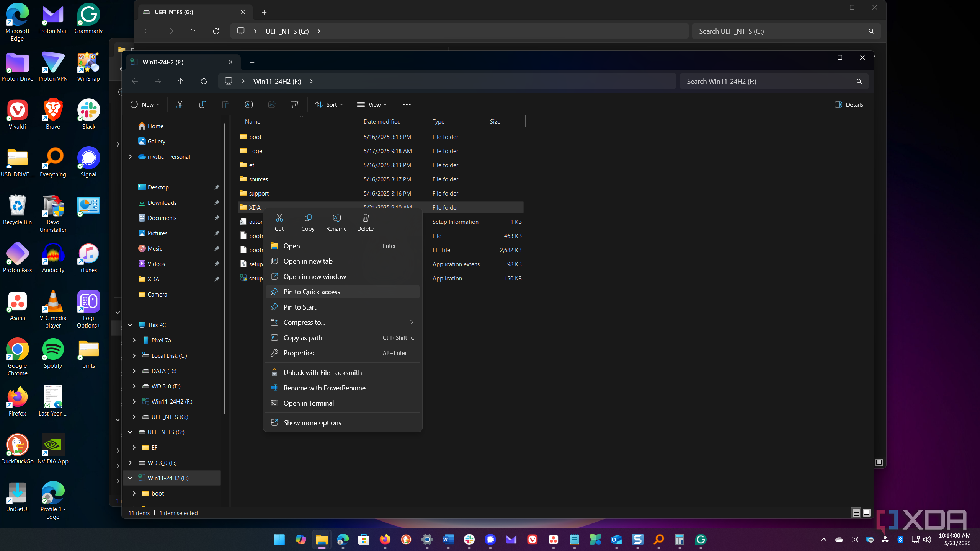The width and height of the screenshot is (980, 551).
Task: Collapse the This PC tree node
Action: tap(130, 325)
